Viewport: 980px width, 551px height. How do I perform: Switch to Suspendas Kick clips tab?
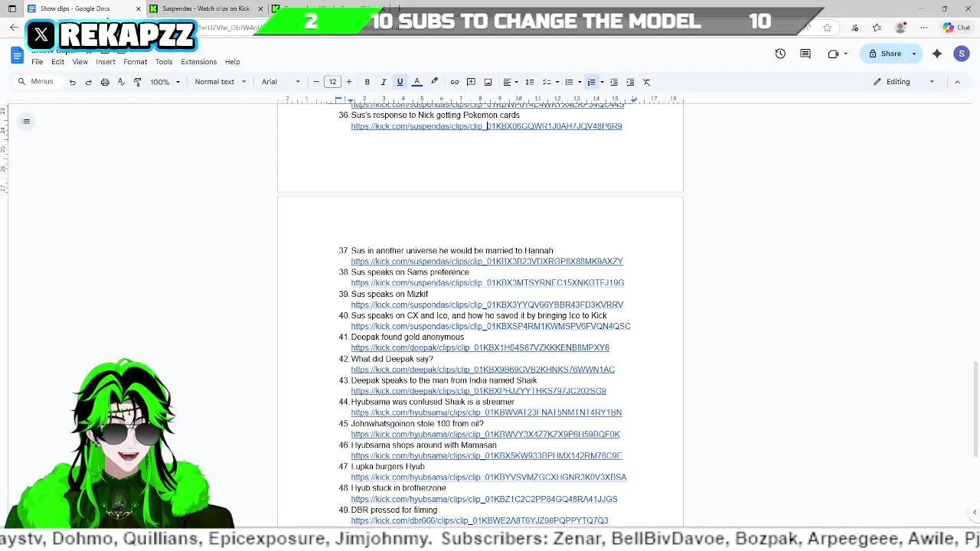tap(207, 8)
